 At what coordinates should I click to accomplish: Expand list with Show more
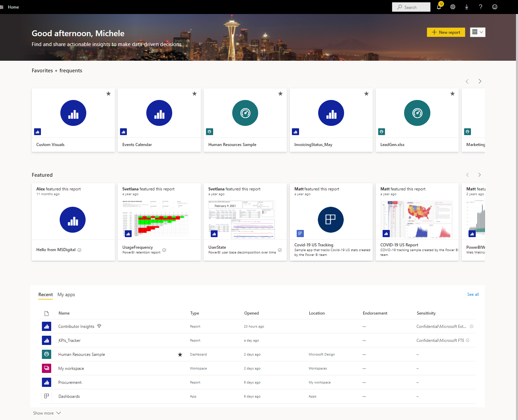[47, 413]
